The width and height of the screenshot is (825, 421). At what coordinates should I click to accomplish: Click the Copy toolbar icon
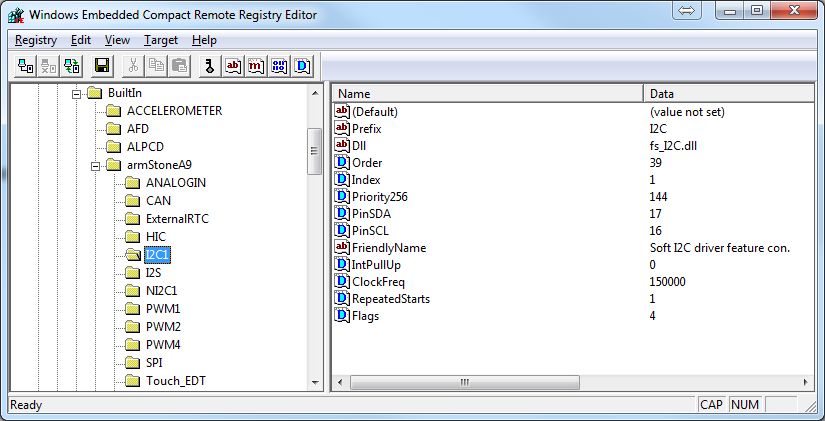tap(156, 66)
